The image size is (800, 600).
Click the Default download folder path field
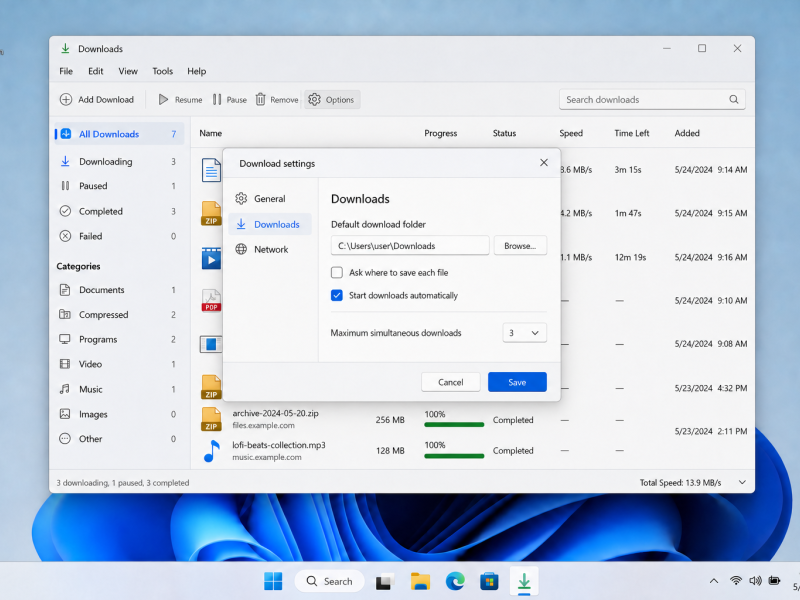[x=410, y=246]
